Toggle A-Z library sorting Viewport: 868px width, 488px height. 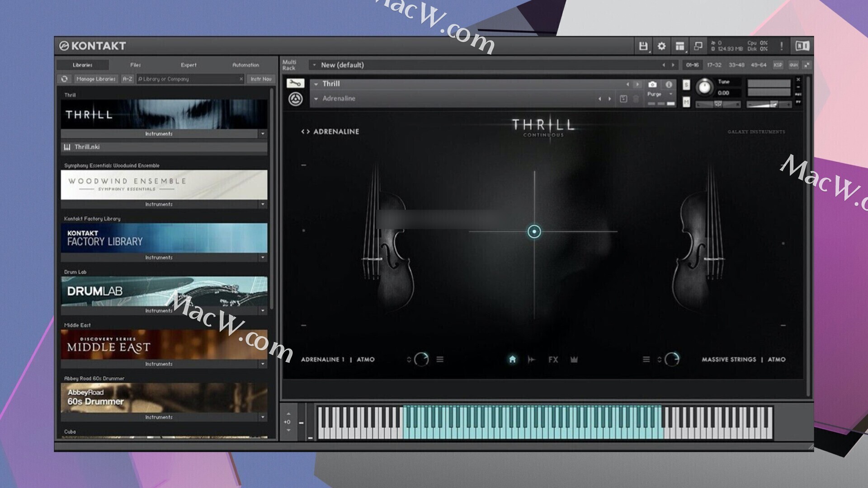127,79
